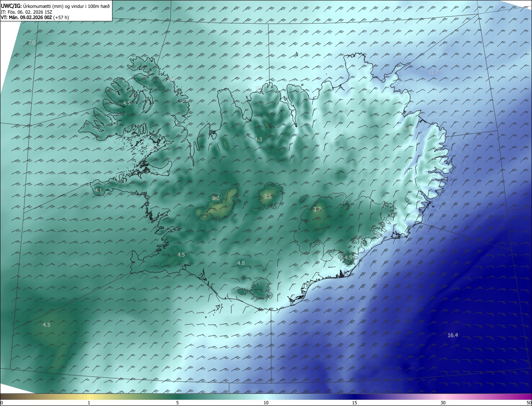Click the 3.7 value on northwest Vatnajökull

coord(317,210)
